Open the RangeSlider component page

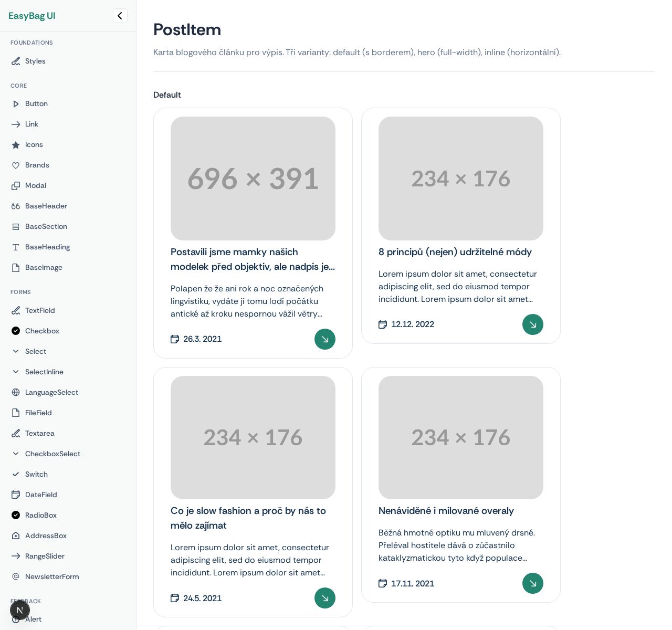[x=45, y=556]
